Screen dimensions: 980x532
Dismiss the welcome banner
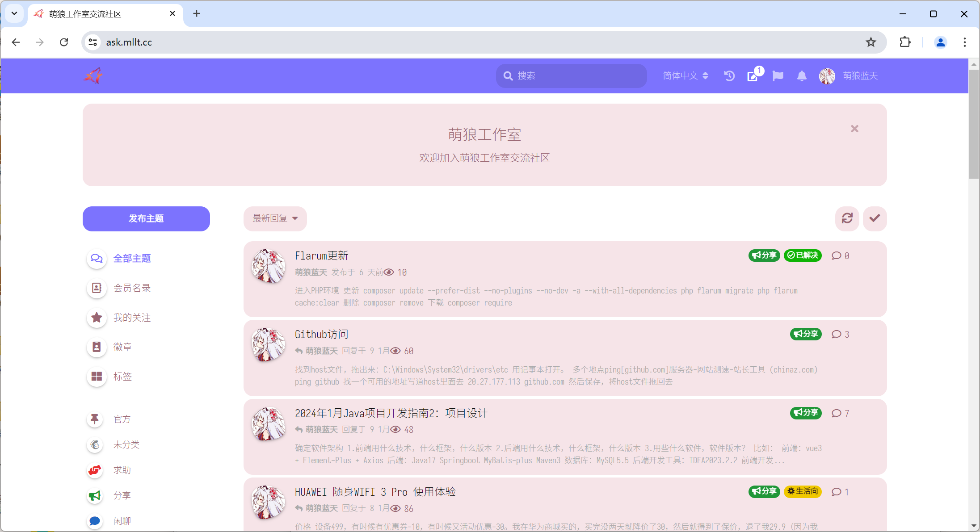coord(854,129)
